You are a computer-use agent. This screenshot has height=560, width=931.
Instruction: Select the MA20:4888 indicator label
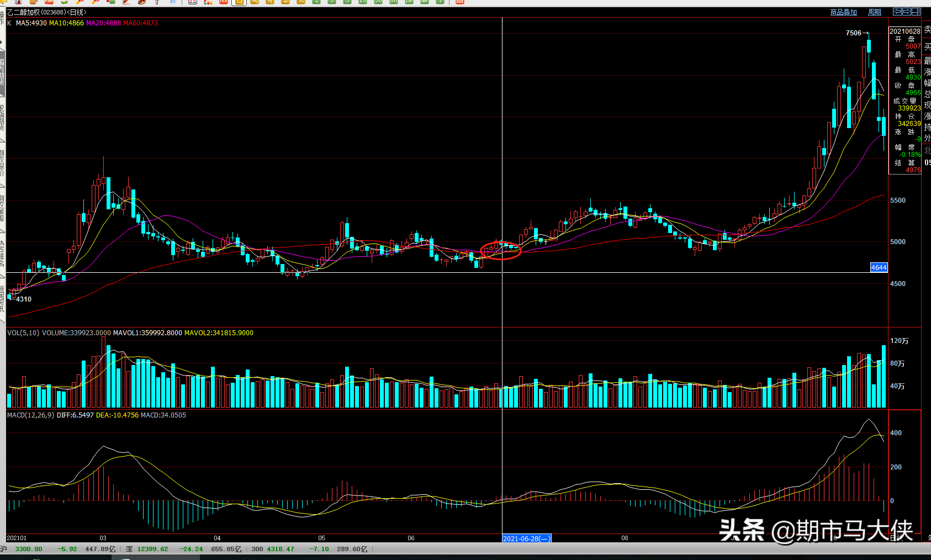pyautogui.click(x=103, y=23)
